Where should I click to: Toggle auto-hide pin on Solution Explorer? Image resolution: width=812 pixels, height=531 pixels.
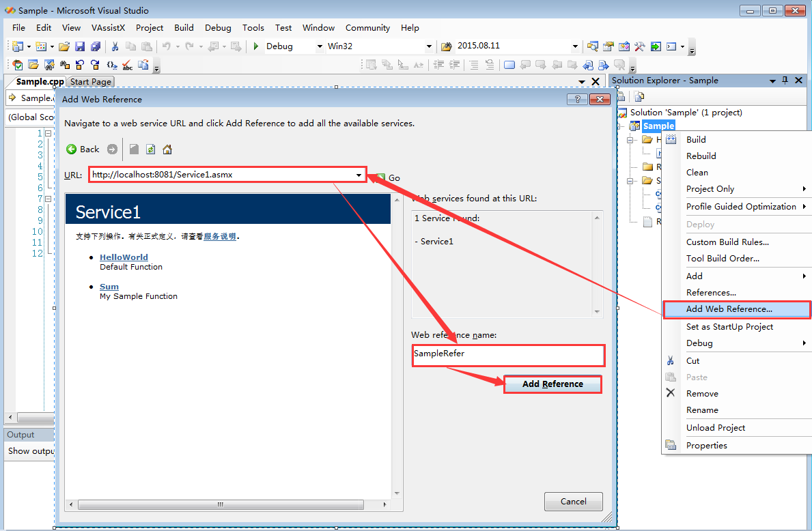pyautogui.click(x=785, y=81)
